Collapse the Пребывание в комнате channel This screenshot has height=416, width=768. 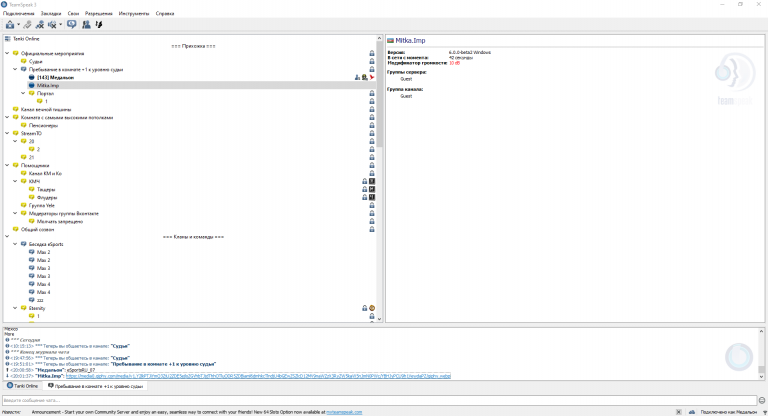click(15, 69)
